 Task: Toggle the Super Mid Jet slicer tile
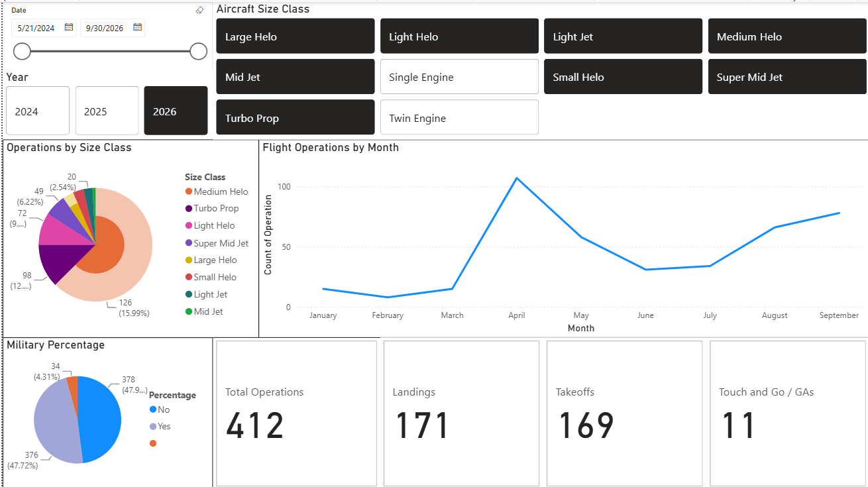click(x=787, y=77)
